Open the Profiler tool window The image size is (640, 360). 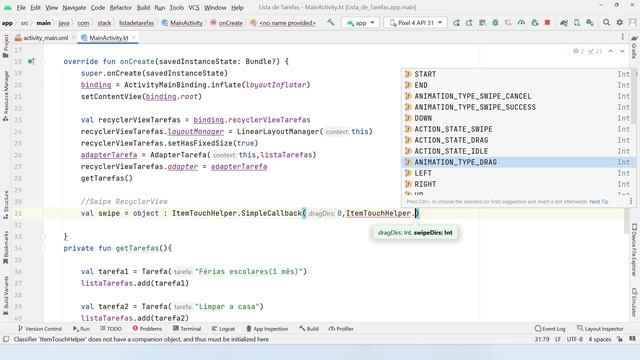point(341,329)
